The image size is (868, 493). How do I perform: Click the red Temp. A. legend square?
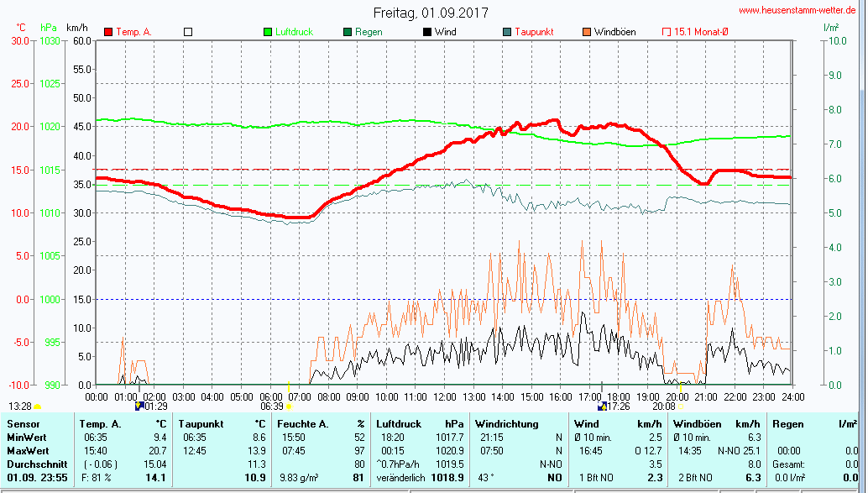(108, 32)
